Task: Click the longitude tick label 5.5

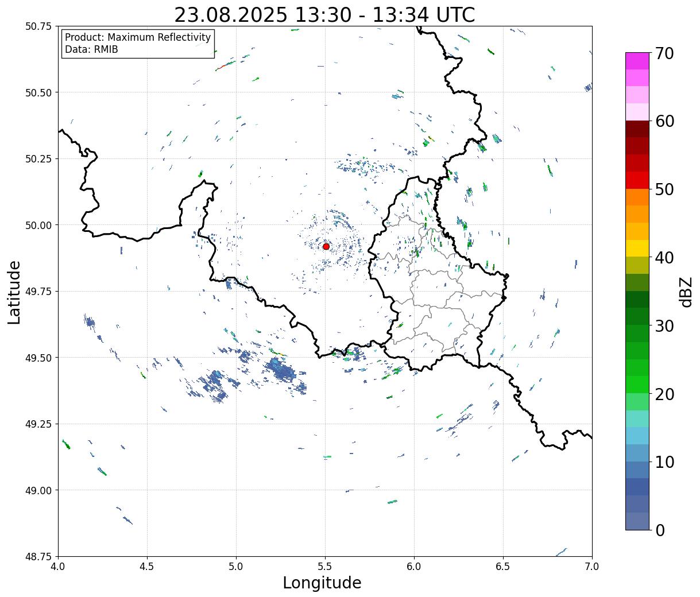Action: [x=325, y=566]
